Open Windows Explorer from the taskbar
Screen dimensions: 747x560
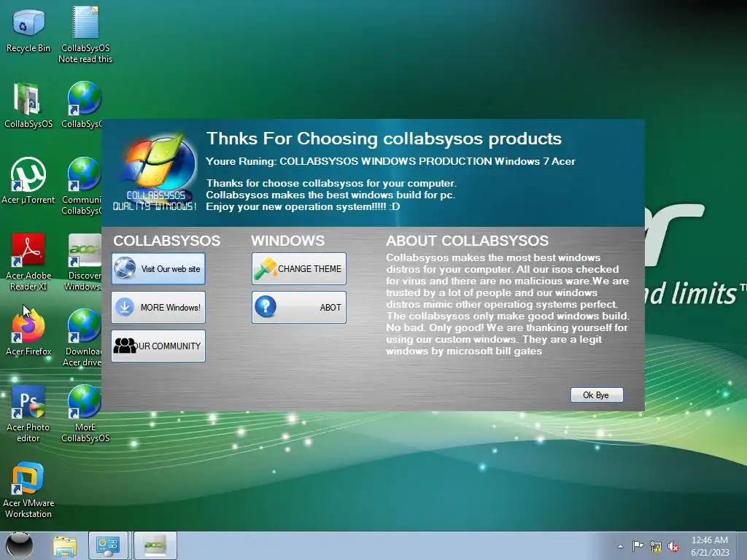pyautogui.click(x=65, y=545)
